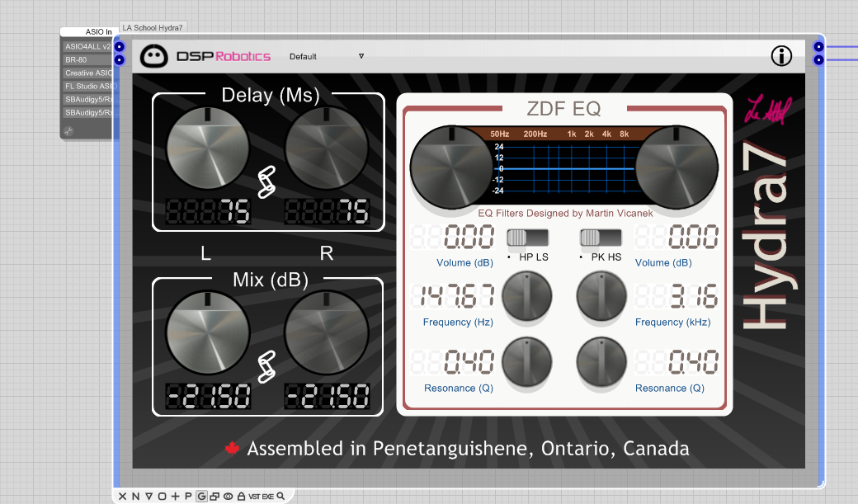Click the preset dropdown arrow in plugin header
858x504 pixels.
[x=361, y=56]
